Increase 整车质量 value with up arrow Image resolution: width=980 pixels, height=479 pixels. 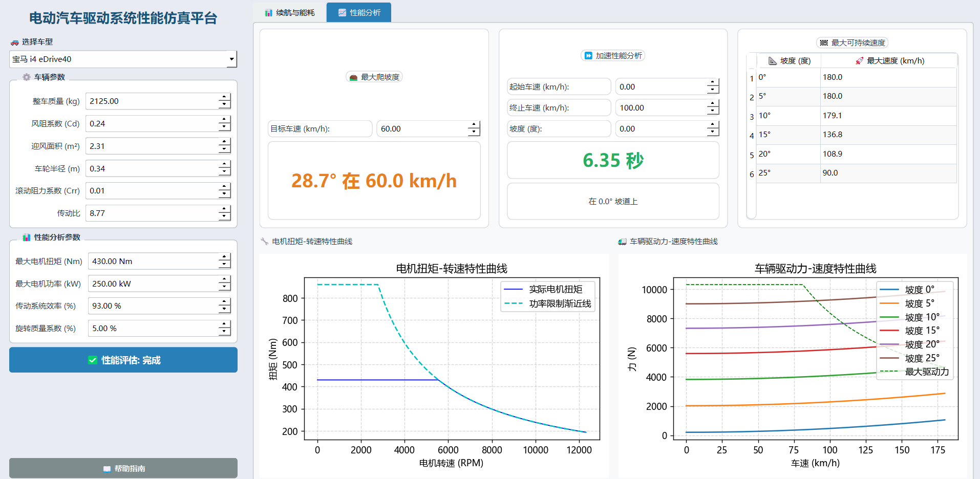224,97
